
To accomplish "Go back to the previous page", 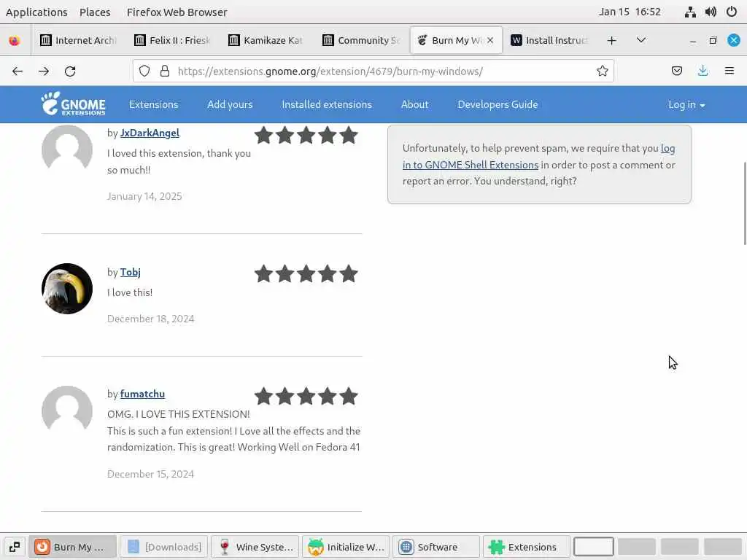I will (18, 71).
